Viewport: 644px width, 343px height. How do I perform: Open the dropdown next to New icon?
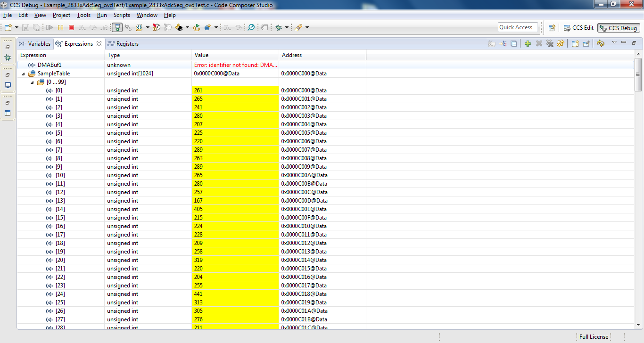(17, 28)
